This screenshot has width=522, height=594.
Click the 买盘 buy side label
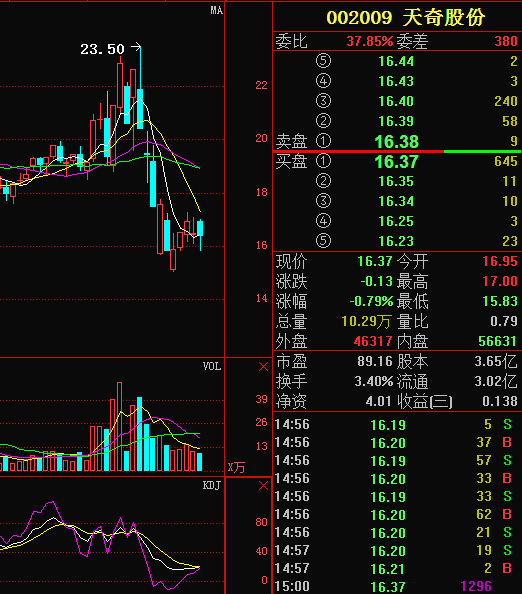pyautogui.click(x=291, y=161)
